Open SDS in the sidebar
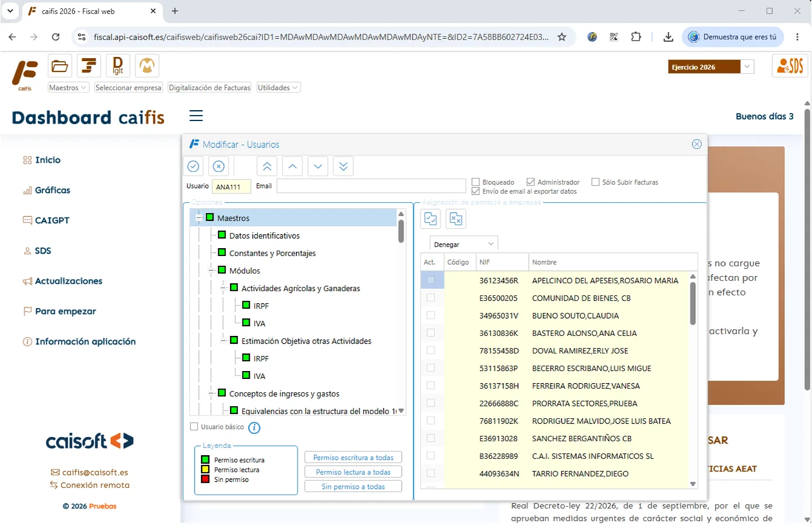The image size is (812, 529). coord(36,251)
